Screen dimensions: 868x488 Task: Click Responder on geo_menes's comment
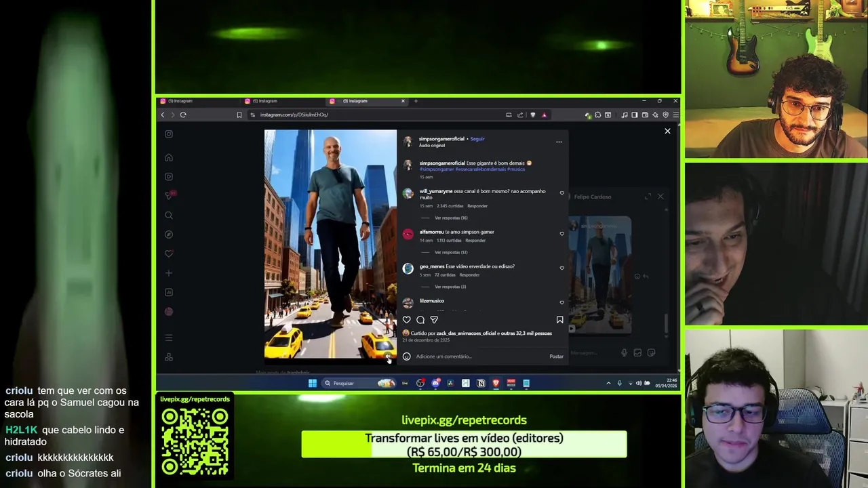469,274
